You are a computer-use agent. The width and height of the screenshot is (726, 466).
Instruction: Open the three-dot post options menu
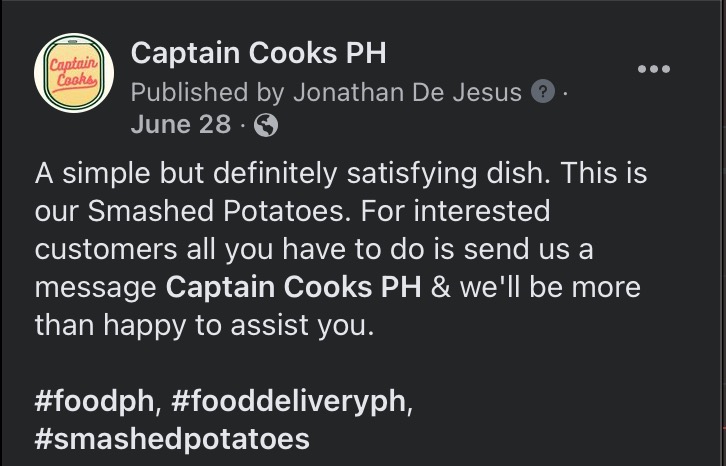tap(654, 69)
